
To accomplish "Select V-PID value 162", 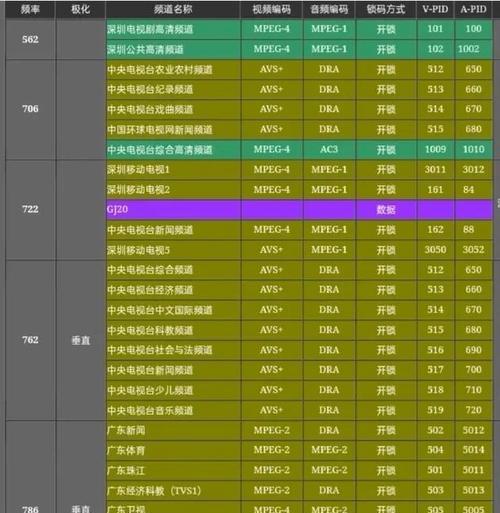I will pos(435,230).
